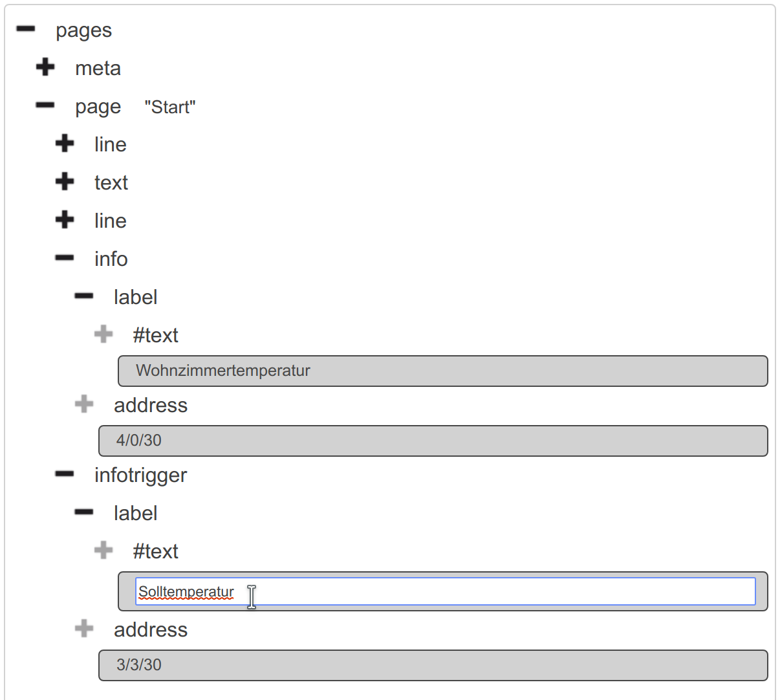Collapse the label node under infotrigger

pos(84,512)
